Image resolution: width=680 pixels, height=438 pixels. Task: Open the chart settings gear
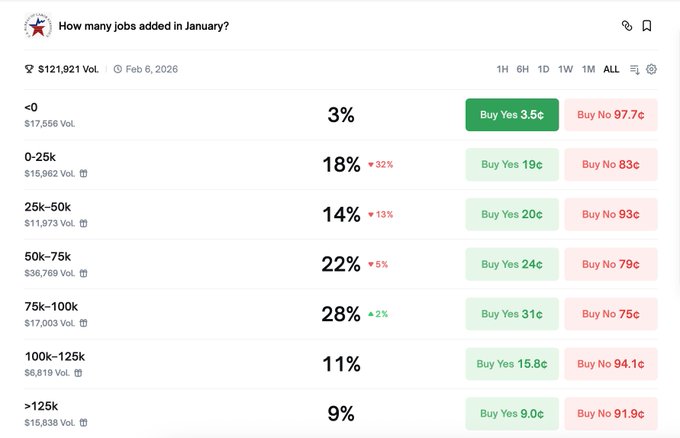pos(652,69)
